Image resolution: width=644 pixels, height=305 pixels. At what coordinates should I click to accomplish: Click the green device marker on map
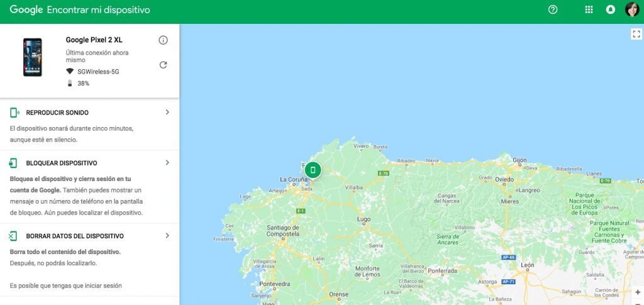(x=313, y=170)
